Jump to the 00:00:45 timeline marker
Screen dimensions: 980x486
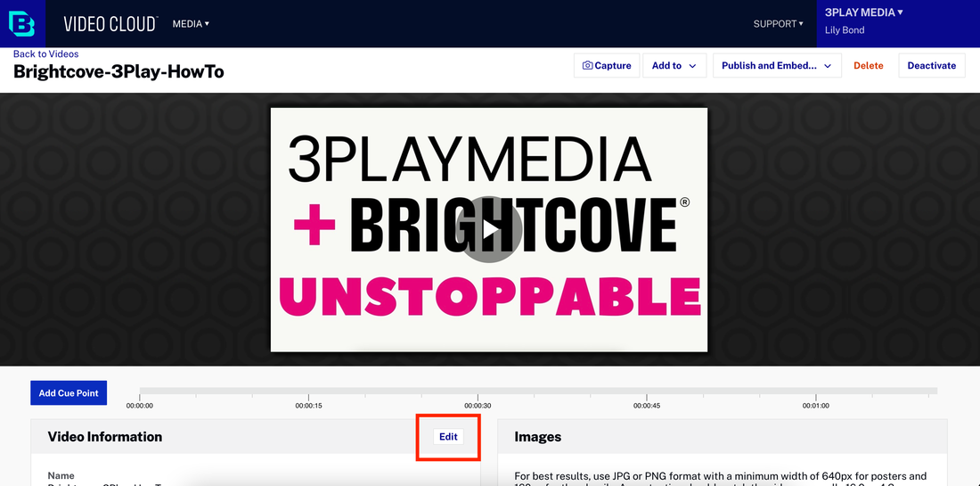coord(646,405)
